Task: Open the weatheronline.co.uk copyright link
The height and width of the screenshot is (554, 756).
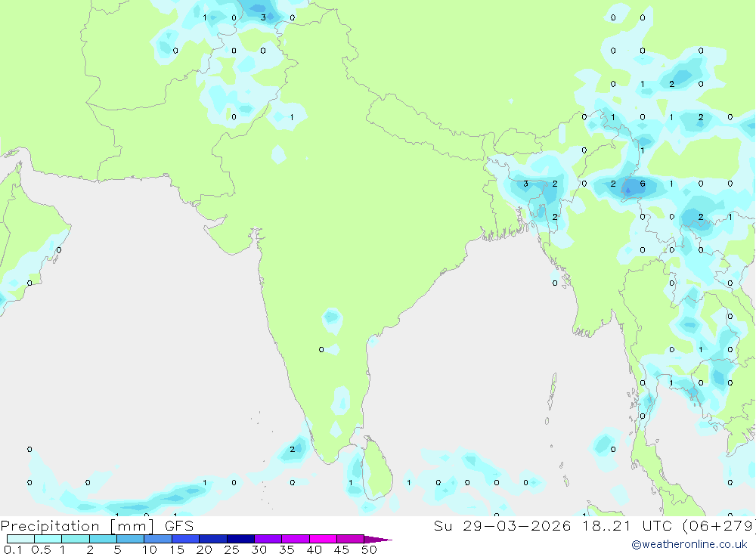Action: pyautogui.click(x=689, y=544)
